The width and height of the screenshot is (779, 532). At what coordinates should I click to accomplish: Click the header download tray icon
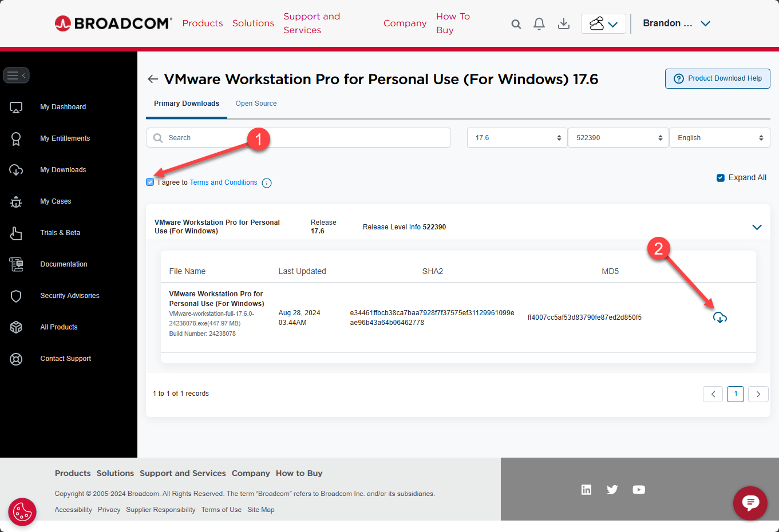564,23
